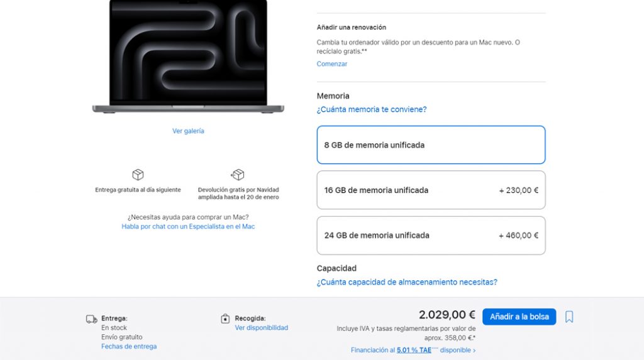Choose 24 GB de memoria unificada option
644x360 pixels.
(431, 236)
